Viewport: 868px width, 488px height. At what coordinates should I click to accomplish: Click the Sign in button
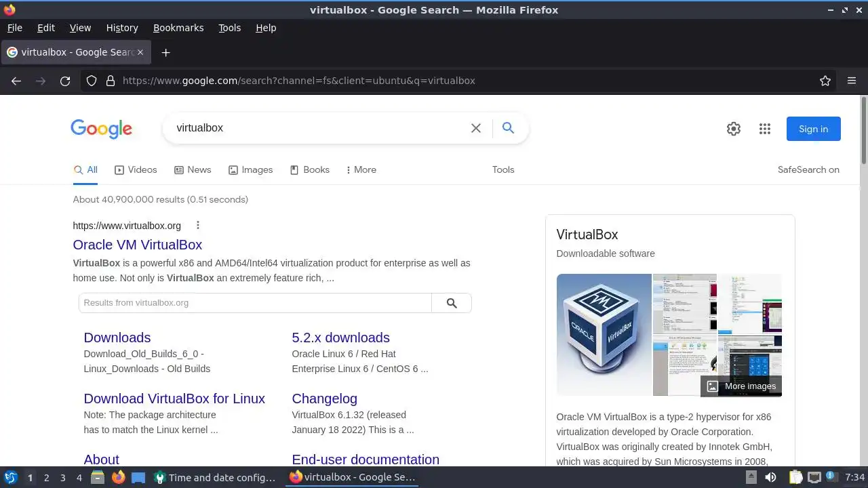click(813, 129)
